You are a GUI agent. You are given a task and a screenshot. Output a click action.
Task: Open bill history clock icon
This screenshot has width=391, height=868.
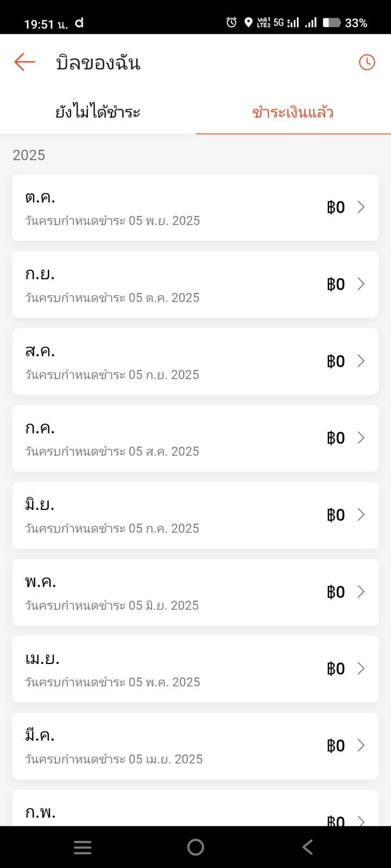click(x=367, y=62)
